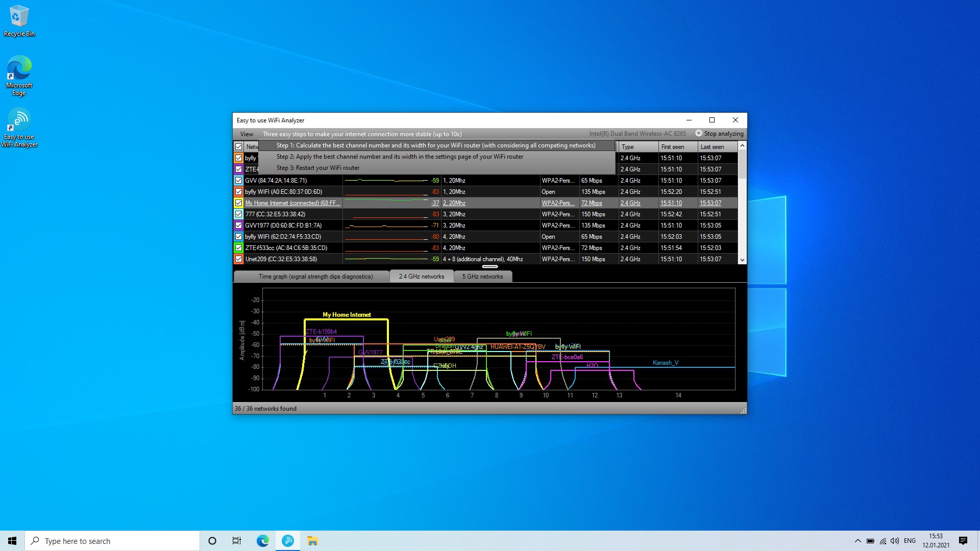Image resolution: width=980 pixels, height=551 pixels.
Task: Click network icon in system tray
Action: (883, 541)
